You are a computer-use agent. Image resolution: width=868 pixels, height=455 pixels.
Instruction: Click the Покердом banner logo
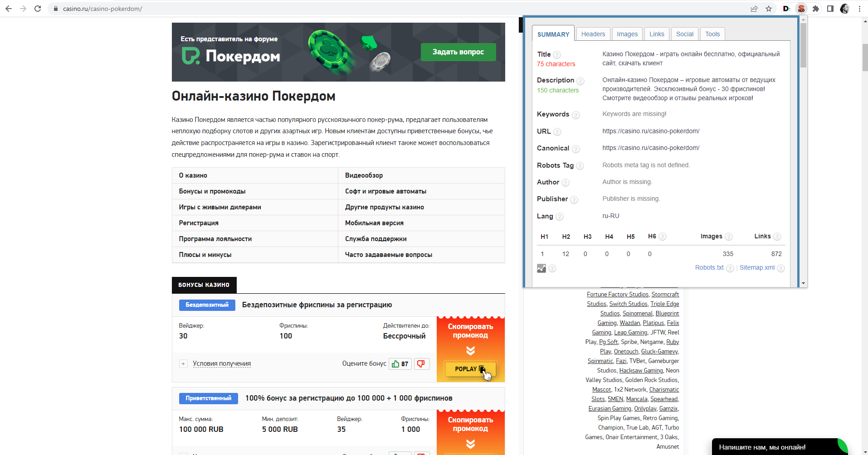coord(231,56)
